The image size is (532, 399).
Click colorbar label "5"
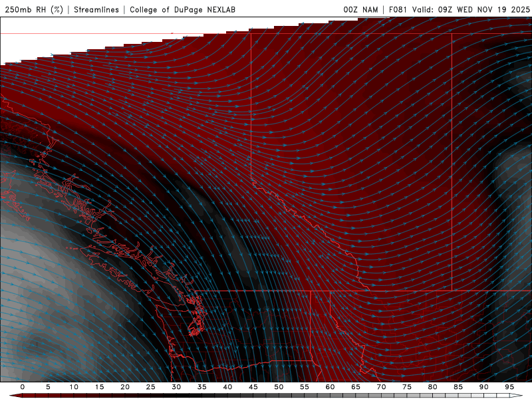tap(48, 387)
